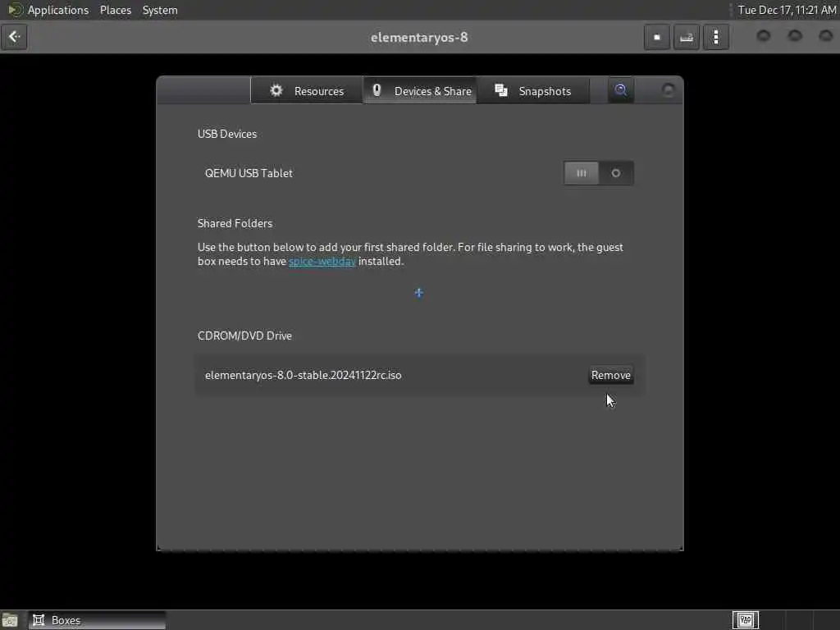
Task: Click the elementaryos-8.0-stable.20241122rc.iso filename
Action: pyautogui.click(x=304, y=375)
